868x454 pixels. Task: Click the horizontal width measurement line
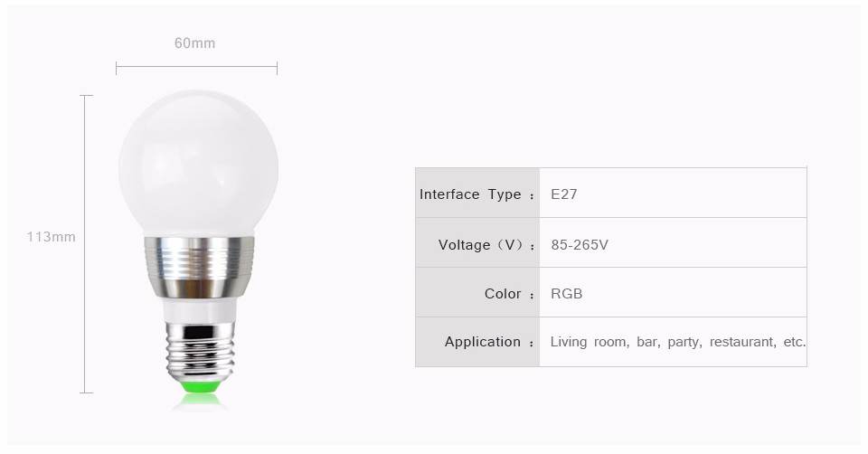click(196, 68)
